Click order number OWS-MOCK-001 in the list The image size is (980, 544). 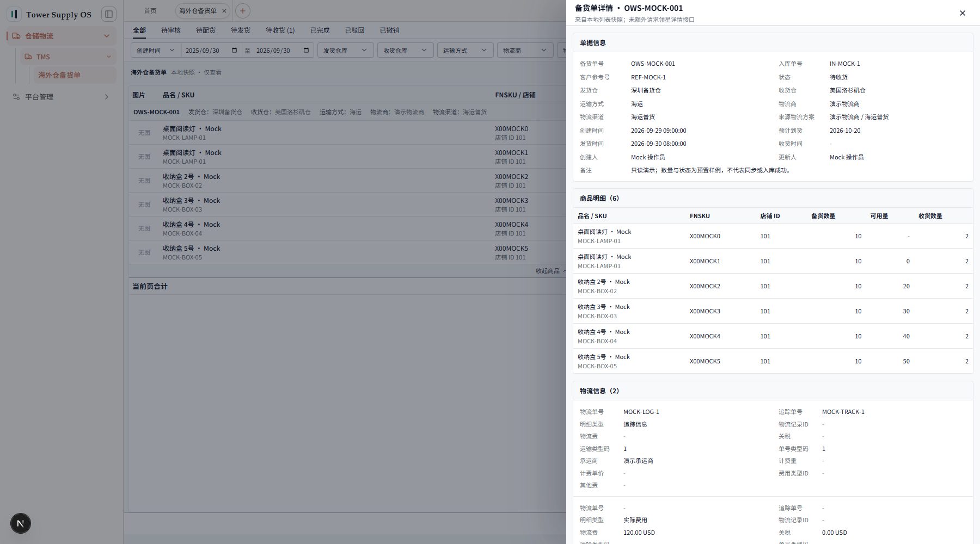coord(156,112)
